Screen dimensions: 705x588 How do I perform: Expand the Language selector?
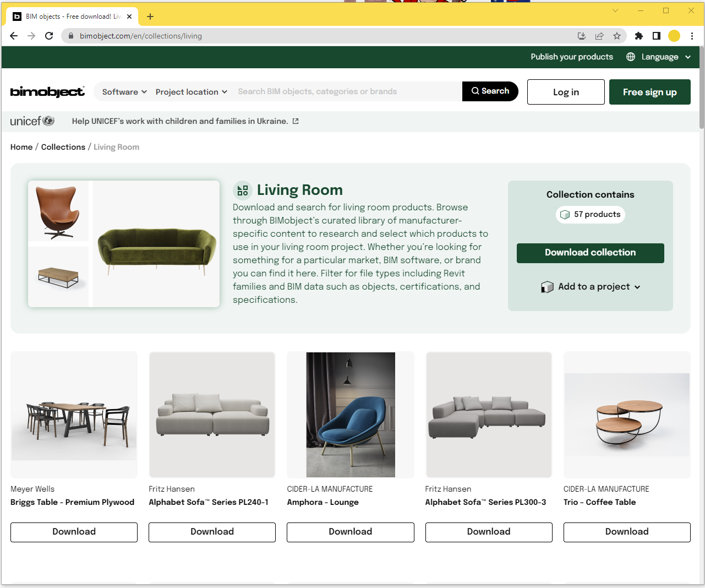pos(659,57)
